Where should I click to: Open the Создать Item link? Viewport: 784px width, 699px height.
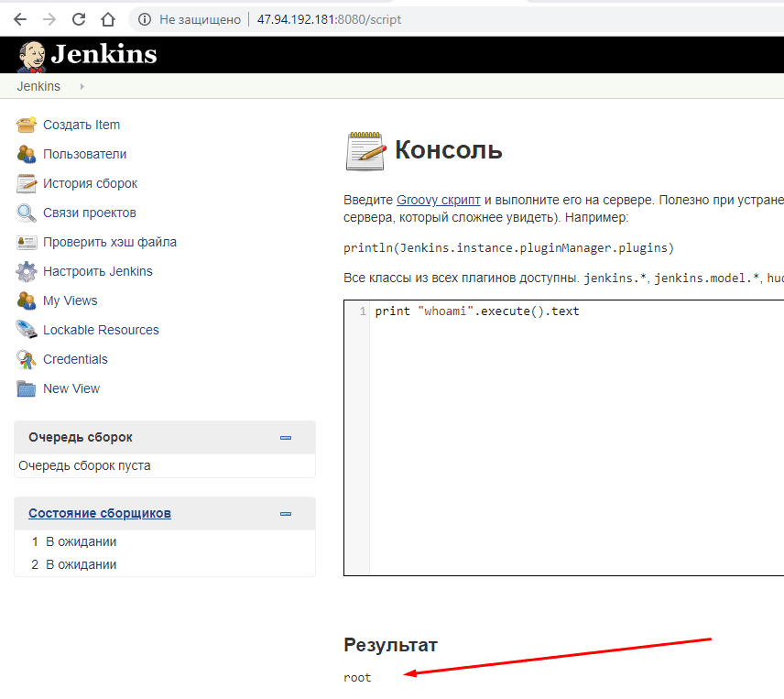coord(82,125)
